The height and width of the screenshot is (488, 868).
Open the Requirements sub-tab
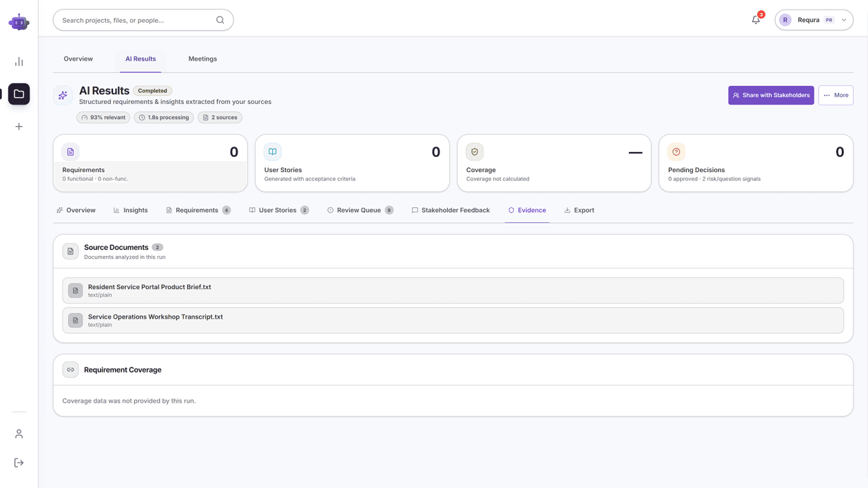coord(198,211)
